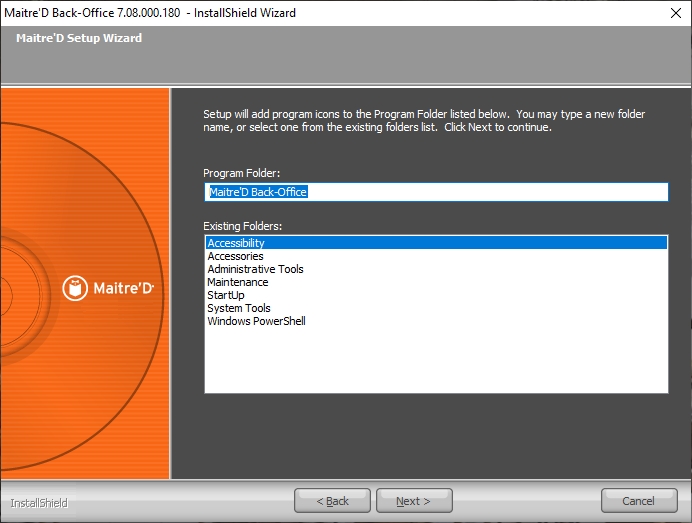Image resolution: width=692 pixels, height=523 pixels.
Task: Click empty area of Existing Folders list
Action: (435, 360)
